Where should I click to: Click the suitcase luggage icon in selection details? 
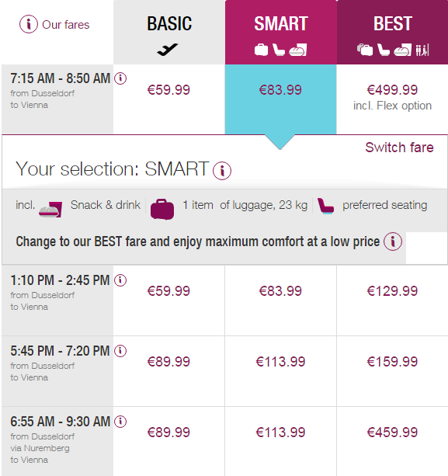click(162, 209)
